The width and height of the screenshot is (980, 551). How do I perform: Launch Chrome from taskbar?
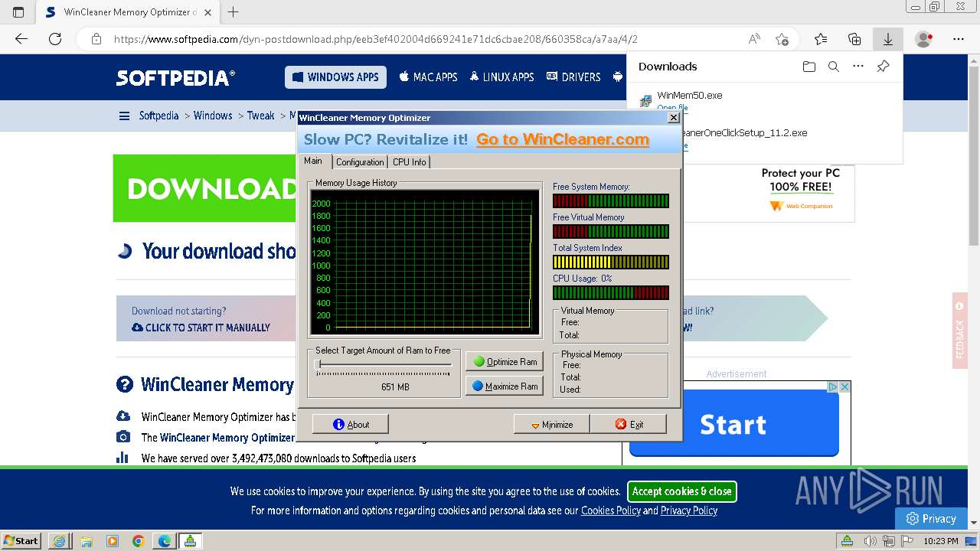click(x=138, y=541)
